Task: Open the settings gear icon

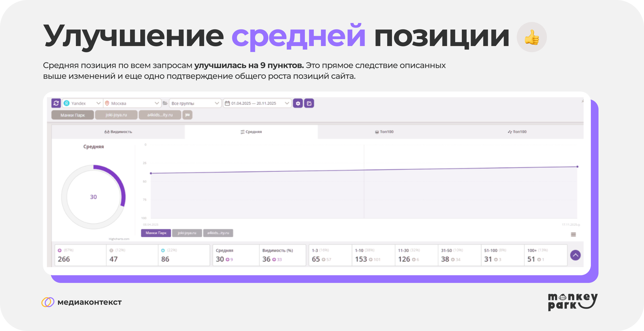Action: 298,103
